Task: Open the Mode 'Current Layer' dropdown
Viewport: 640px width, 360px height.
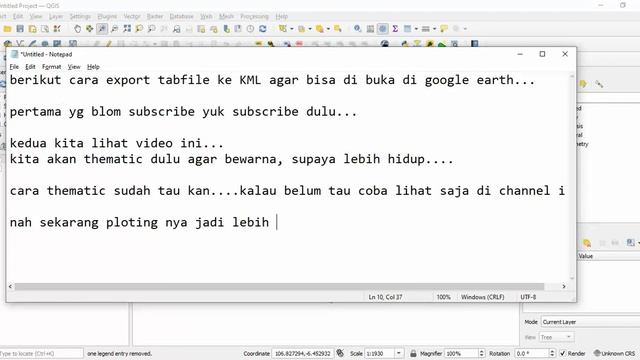Action: pyautogui.click(x=590, y=322)
